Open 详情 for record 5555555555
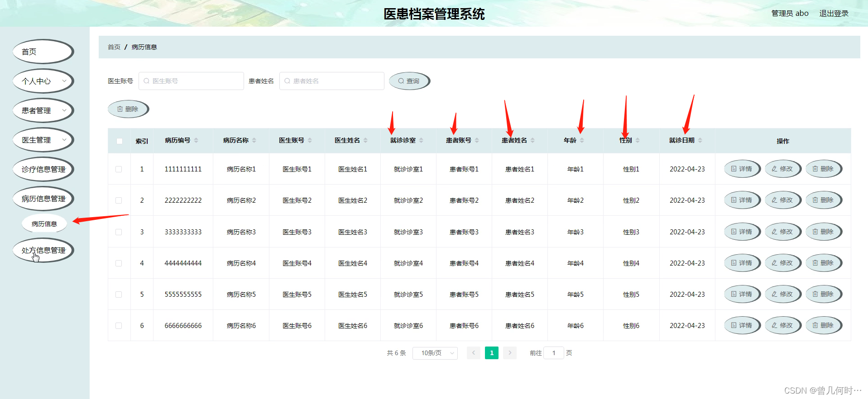868x399 pixels. 742,294
